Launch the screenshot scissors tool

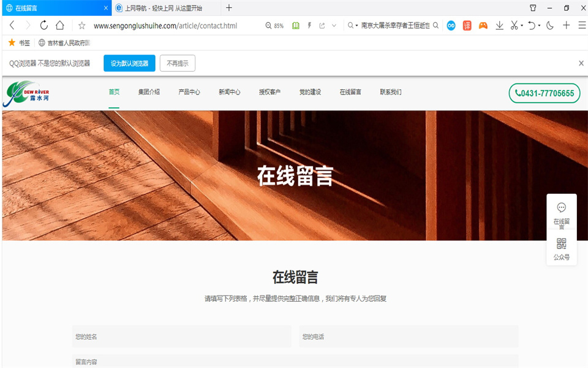pyautogui.click(x=514, y=25)
